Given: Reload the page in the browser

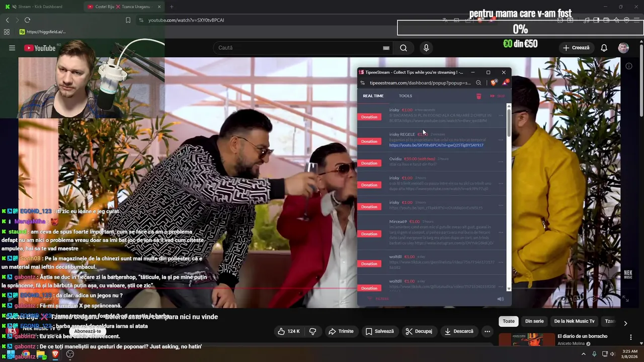Looking at the screenshot, I should pyautogui.click(x=27, y=20).
